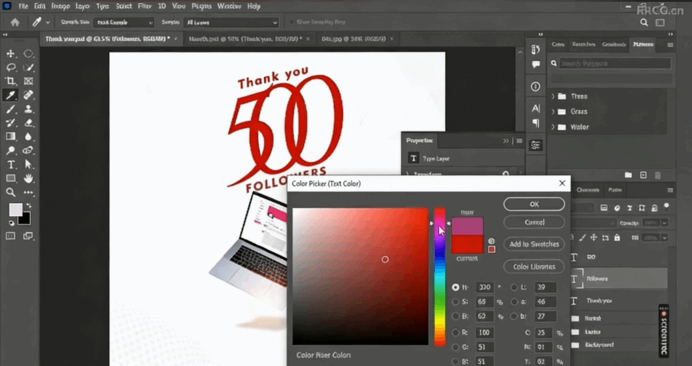Image resolution: width=692 pixels, height=366 pixels.
Task: Click the Search Patterns input field
Action: (616, 64)
